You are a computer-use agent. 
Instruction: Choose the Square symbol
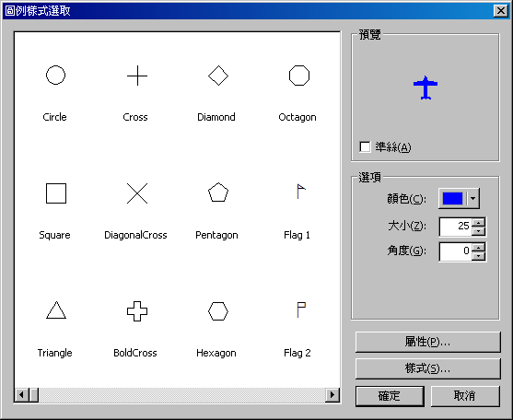click(56, 193)
